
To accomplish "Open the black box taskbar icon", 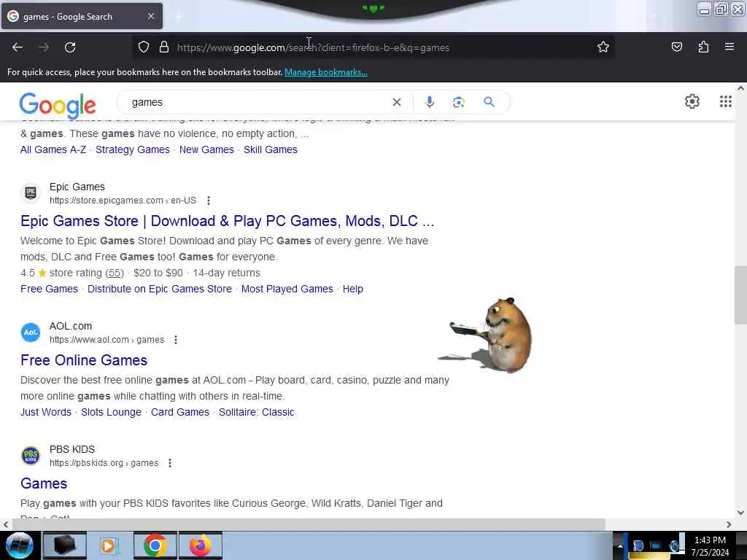I will (x=65, y=545).
